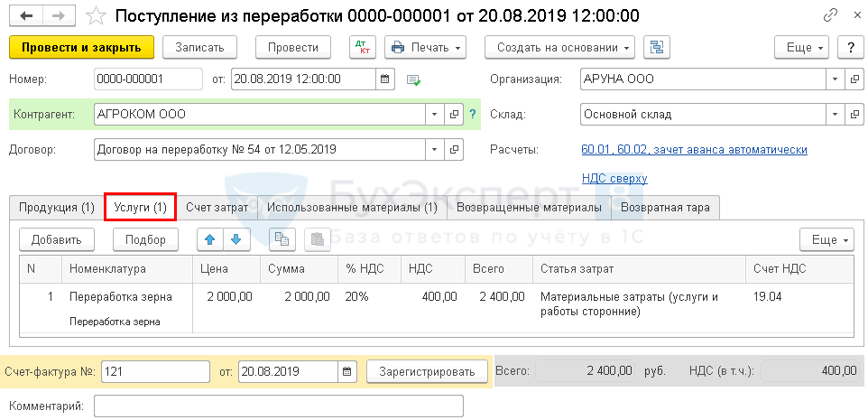Move row up with blue arrow

point(210,239)
